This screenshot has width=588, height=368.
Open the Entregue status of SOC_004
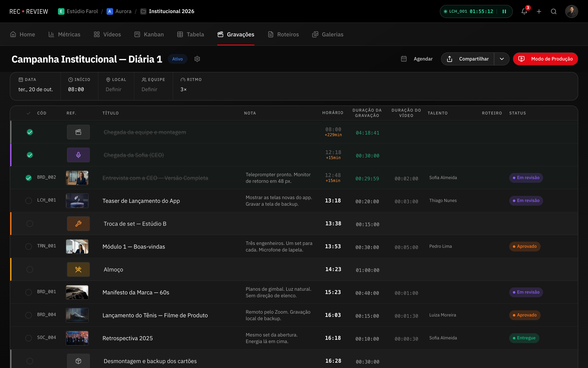[x=524, y=338]
